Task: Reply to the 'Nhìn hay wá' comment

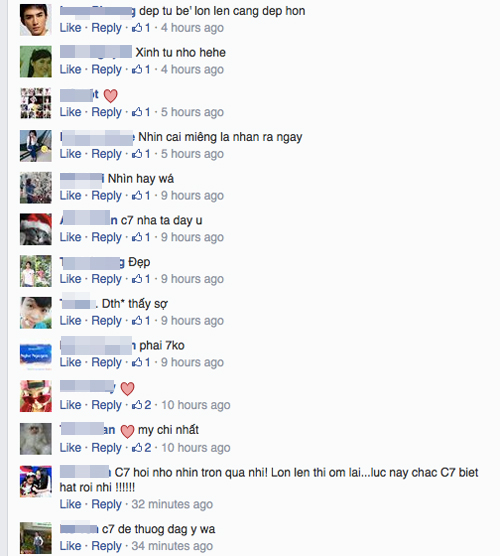Action: point(106,195)
